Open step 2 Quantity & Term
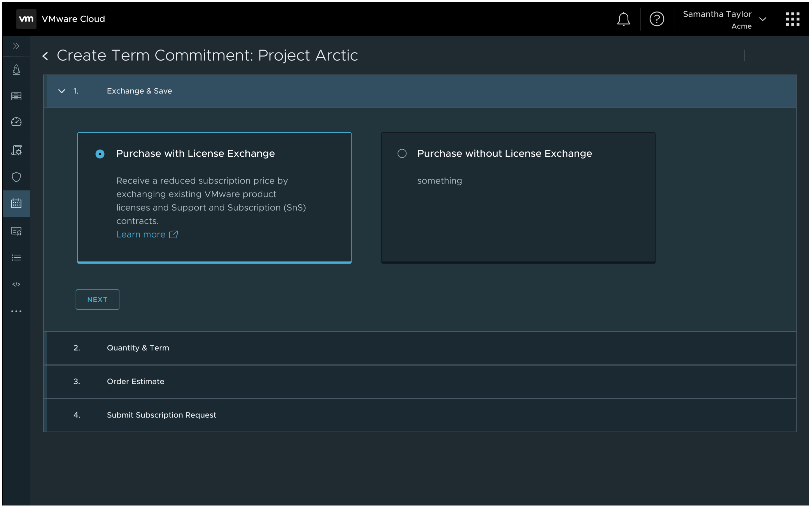The image size is (812, 508). [x=138, y=348]
